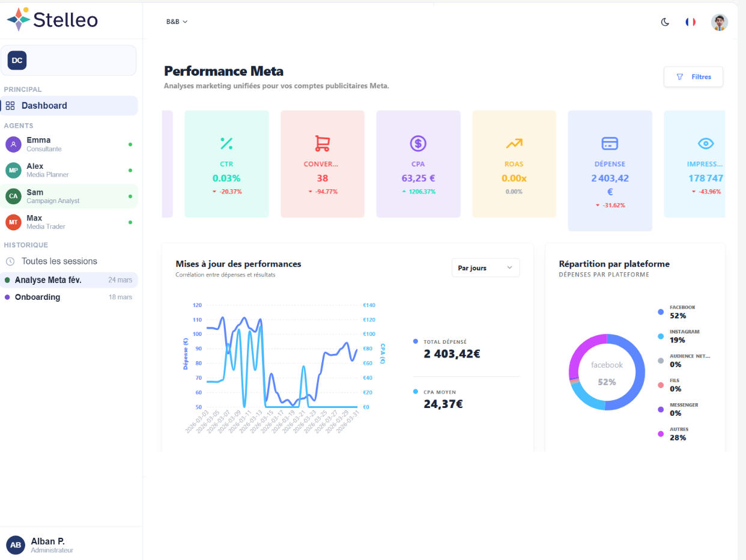Open Emma Consultante agent
This screenshot has height=560, width=746.
coord(70,144)
